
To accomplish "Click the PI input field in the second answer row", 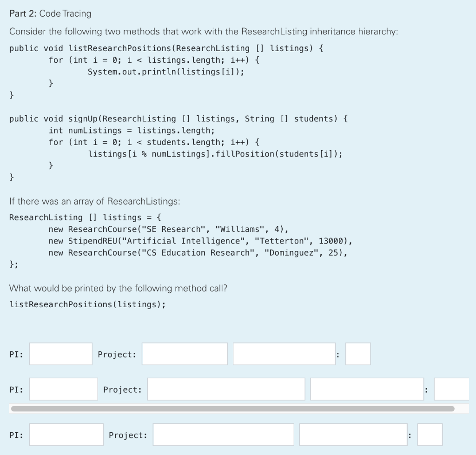I will pyautogui.click(x=63, y=389).
